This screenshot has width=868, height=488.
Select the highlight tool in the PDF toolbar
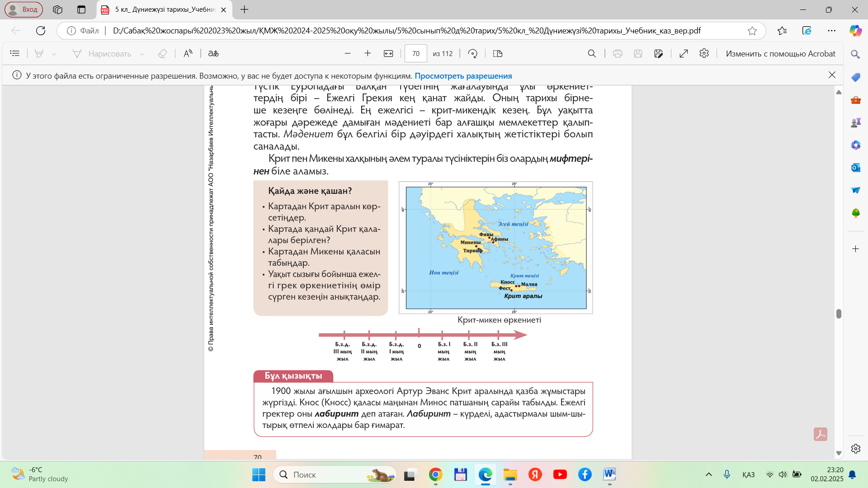(39, 53)
